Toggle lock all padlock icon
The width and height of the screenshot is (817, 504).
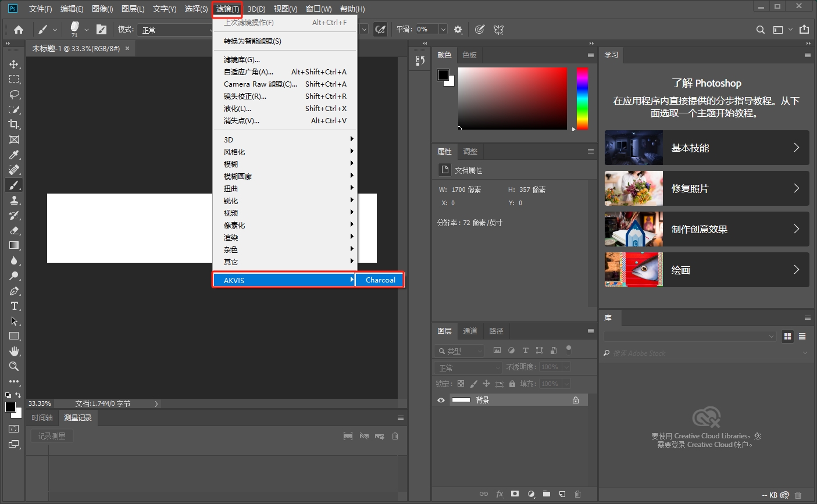tap(512, 384)
